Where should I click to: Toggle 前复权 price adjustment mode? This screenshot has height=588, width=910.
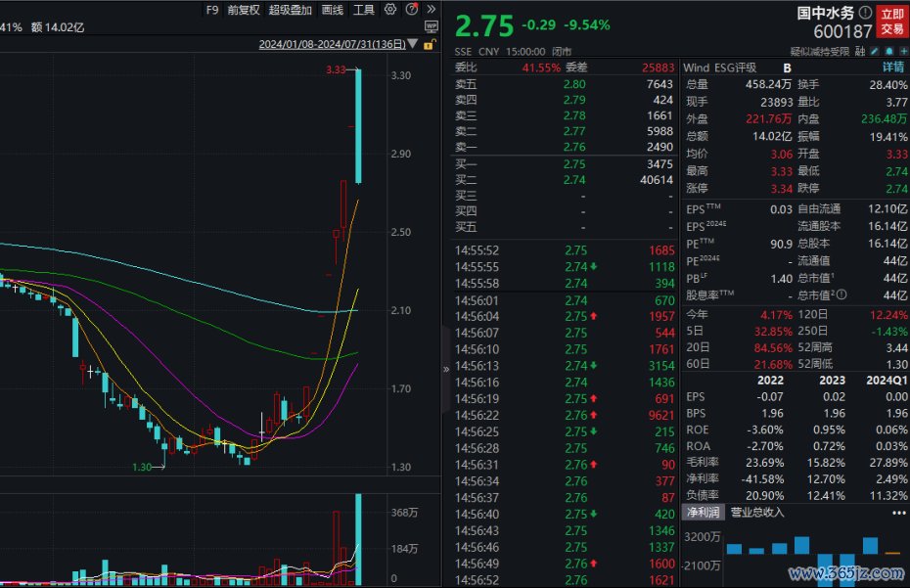coord(244,10)
